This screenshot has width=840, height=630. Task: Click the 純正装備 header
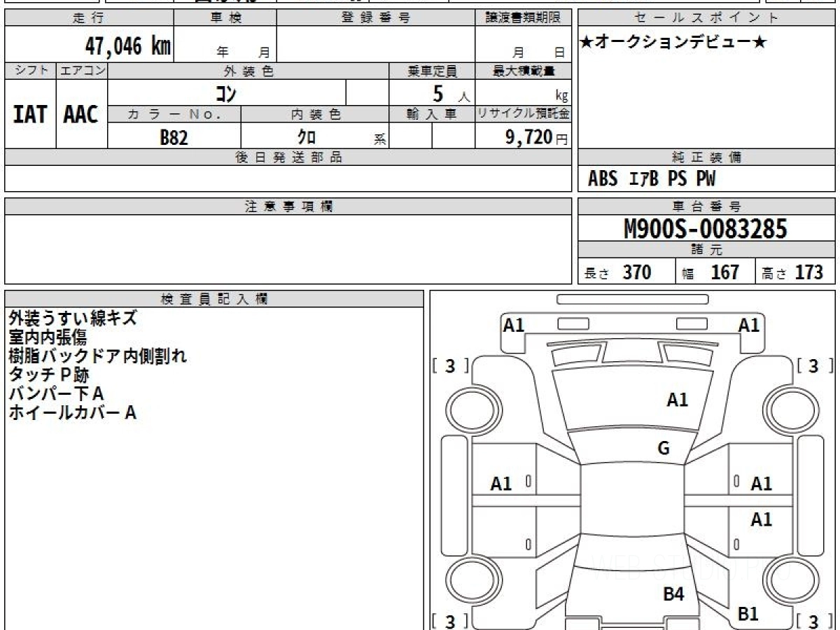[707, 157]
